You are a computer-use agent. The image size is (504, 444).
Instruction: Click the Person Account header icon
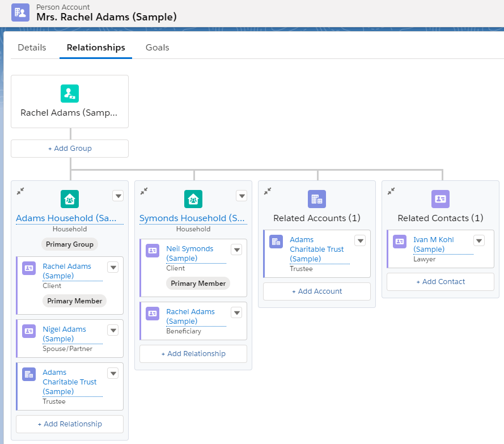[x=20, y=12]
